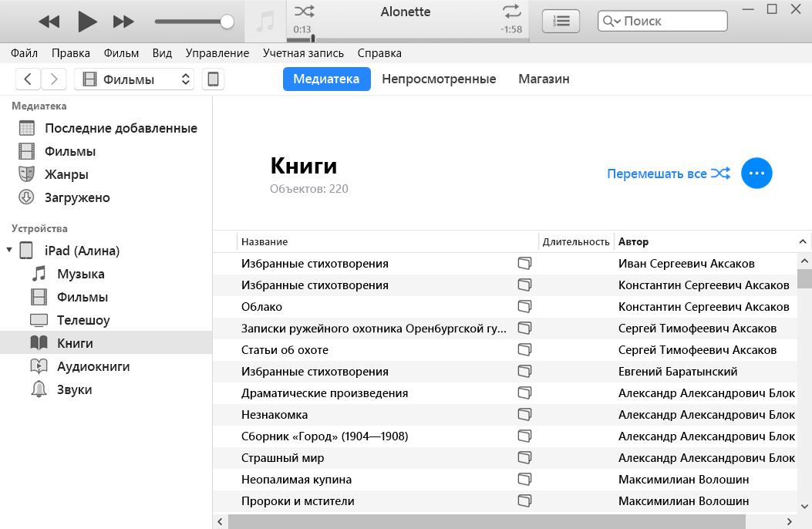Toggle repeat mode for playback

tap(511, 12)
